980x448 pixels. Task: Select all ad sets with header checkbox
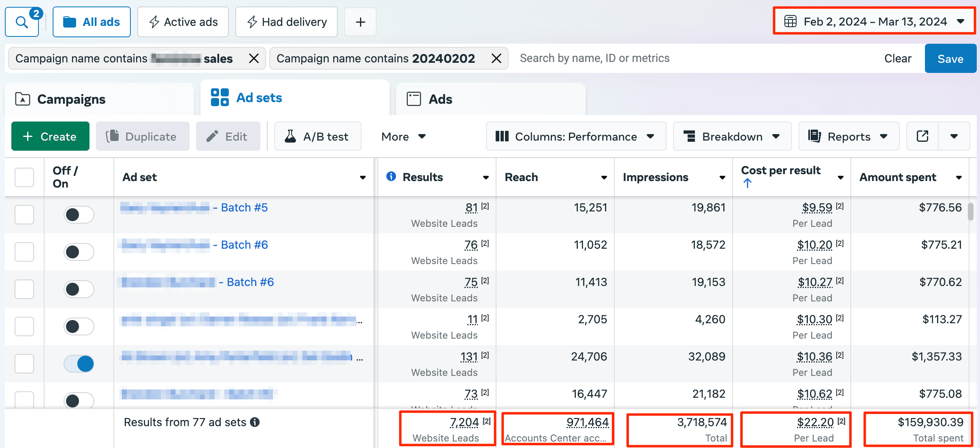(x=24, y=177)
